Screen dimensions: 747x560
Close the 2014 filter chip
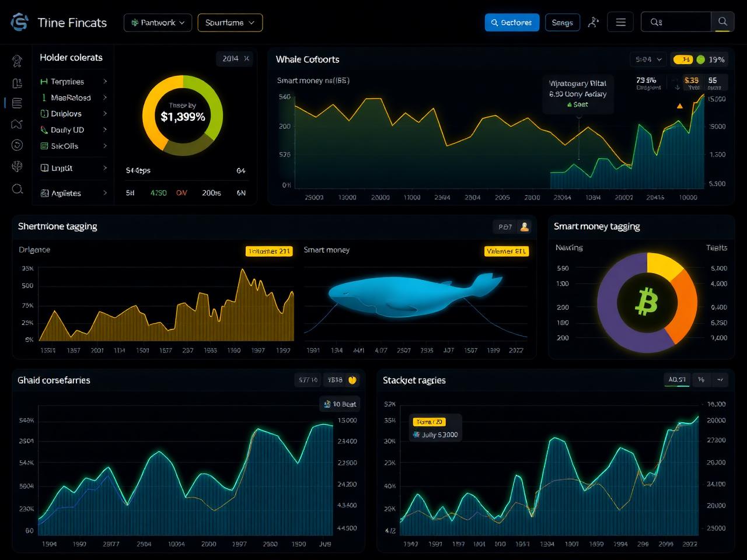(246, 58)
